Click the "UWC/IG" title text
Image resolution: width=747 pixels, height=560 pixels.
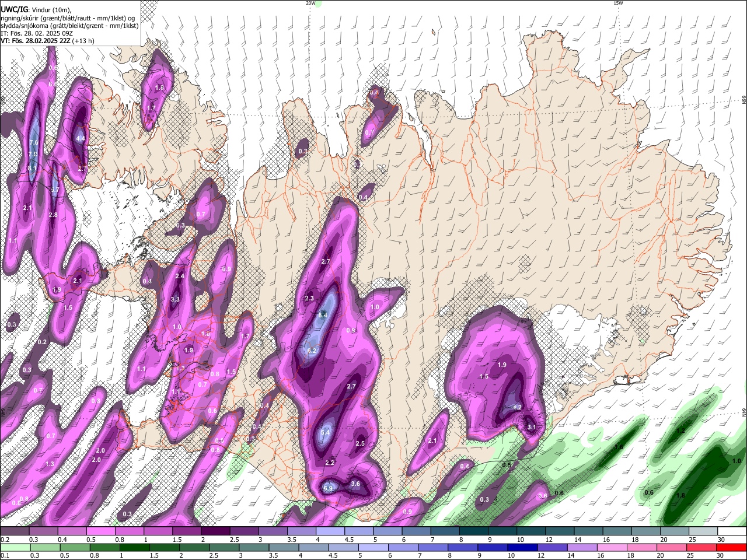pyautogui.click(x=14, y=10)
